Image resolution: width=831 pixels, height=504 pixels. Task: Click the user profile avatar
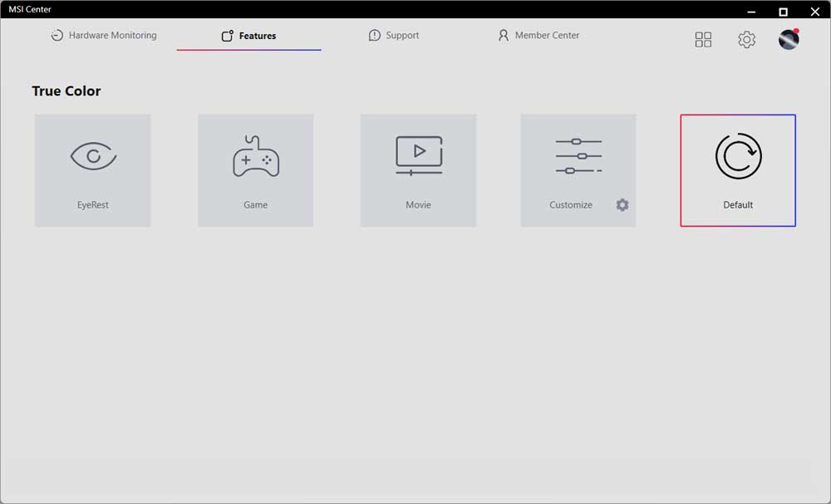[789, 39]
